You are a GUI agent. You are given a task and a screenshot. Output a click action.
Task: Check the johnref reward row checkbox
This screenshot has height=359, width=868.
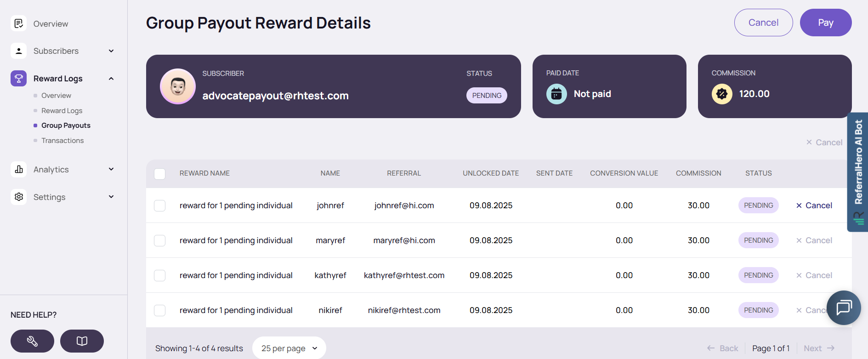160,205
